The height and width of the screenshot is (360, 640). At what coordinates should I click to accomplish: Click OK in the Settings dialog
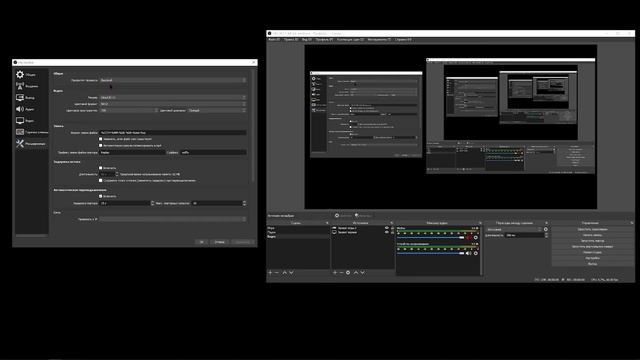point(202,242)
